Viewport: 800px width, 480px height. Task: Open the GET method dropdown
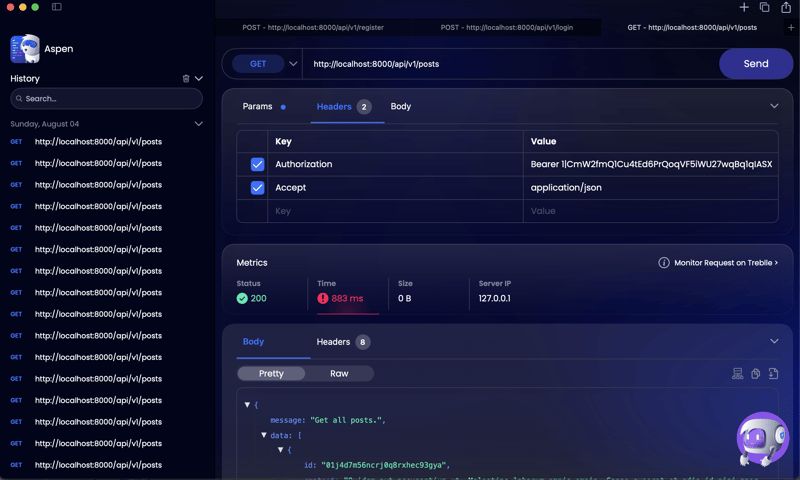(293, 64)
